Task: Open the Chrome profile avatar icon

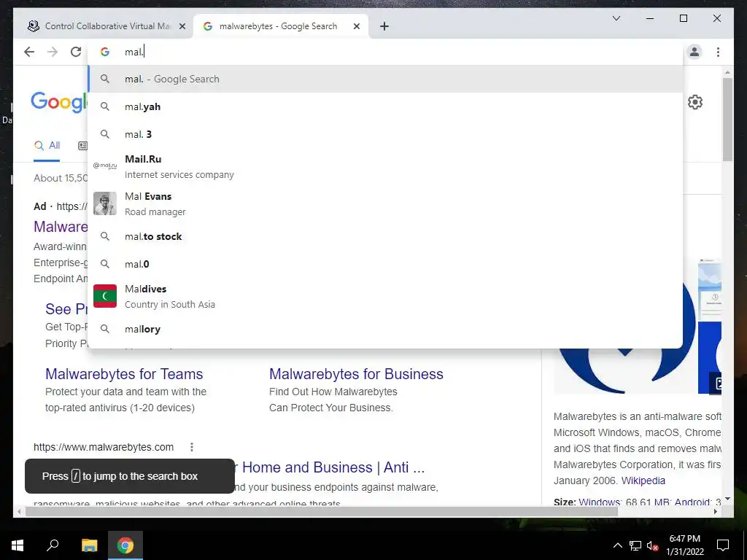Action: (694, 52)
